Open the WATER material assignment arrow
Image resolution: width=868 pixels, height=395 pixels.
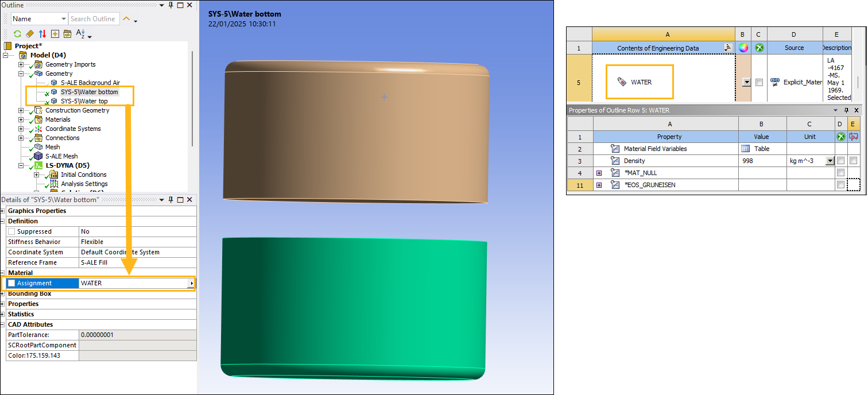[x=191, y=283]
